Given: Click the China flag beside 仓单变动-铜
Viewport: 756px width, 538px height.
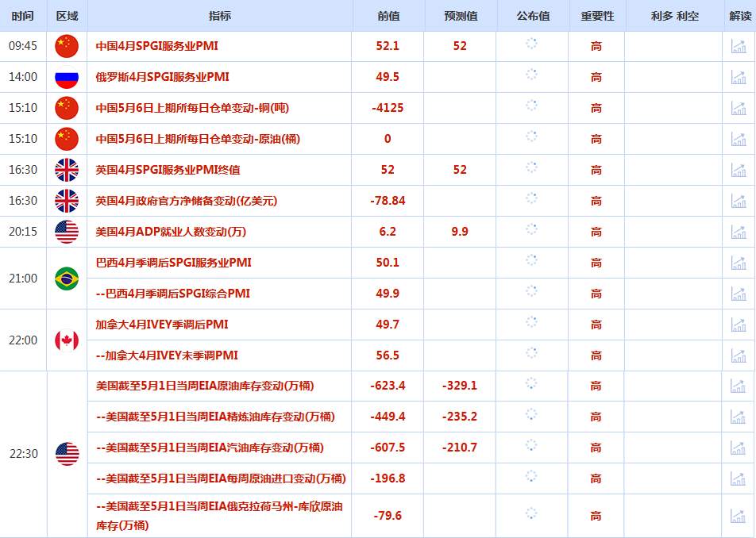Looking at the screenshot, I should [67, 108].
